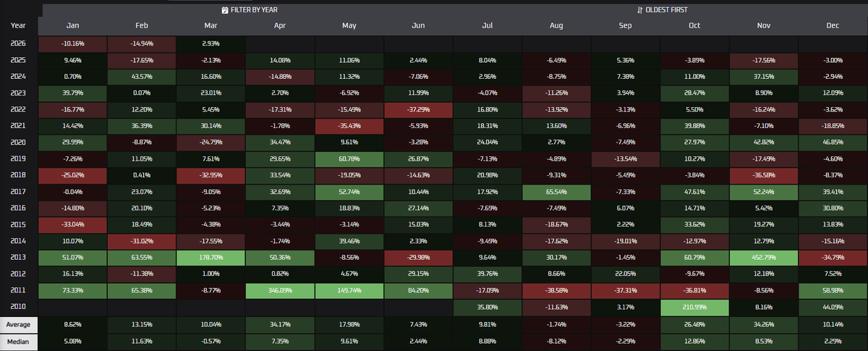
Task: Click the 2026 year row label
Action: click(x=18, y=44)
